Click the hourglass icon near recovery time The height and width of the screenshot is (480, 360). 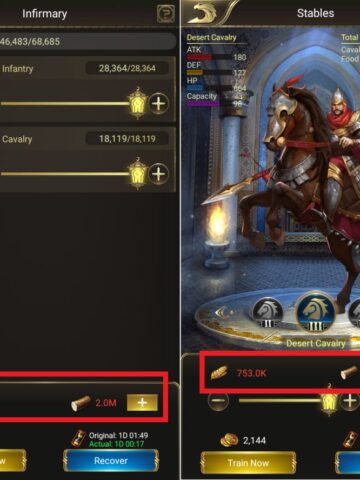79,439
